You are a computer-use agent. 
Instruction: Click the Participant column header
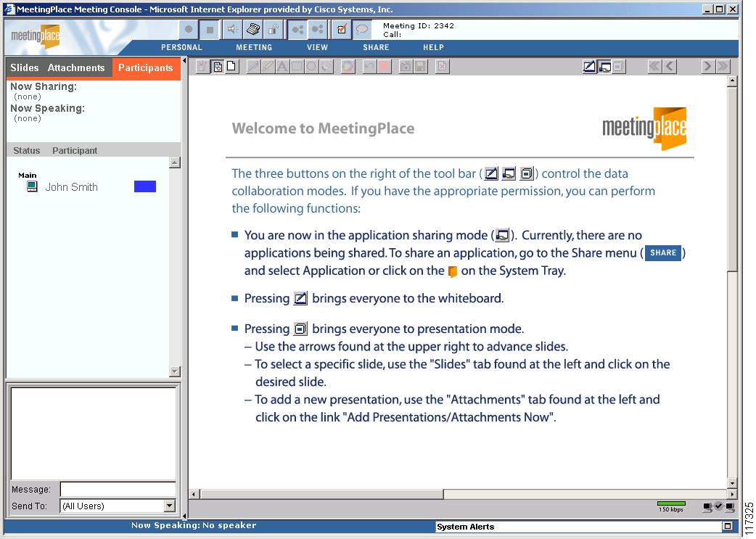75,150
